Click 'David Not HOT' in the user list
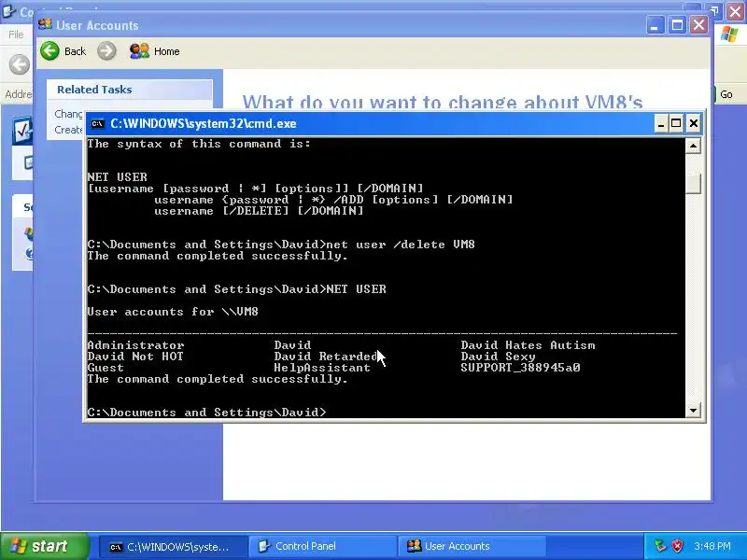 [x=135, y=357]
